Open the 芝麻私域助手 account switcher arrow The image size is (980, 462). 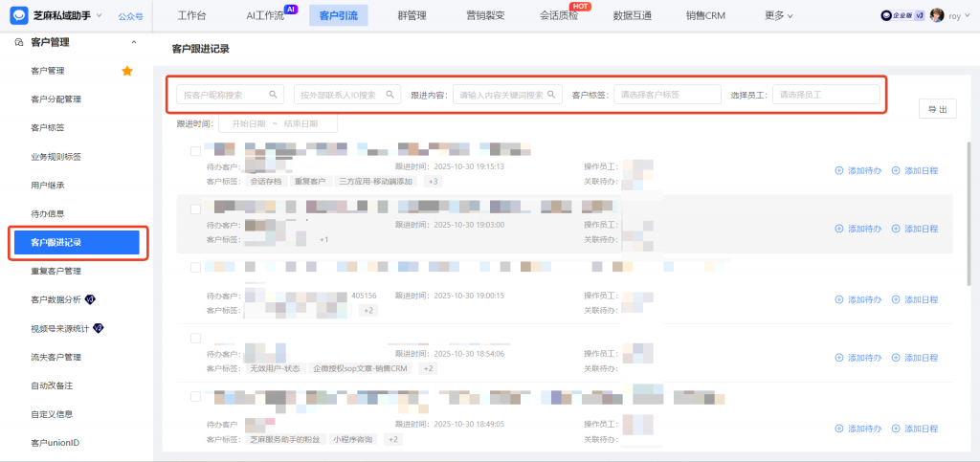(100, 15)
